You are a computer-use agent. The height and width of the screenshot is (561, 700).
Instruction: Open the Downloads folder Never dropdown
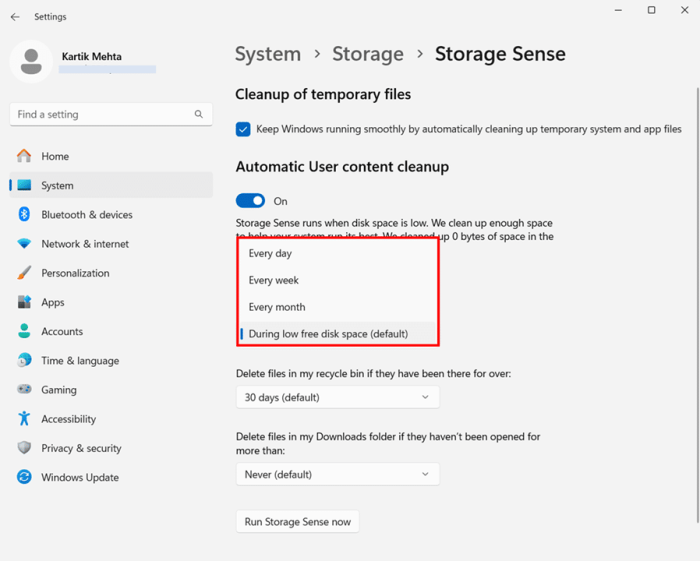click(338, 474)
